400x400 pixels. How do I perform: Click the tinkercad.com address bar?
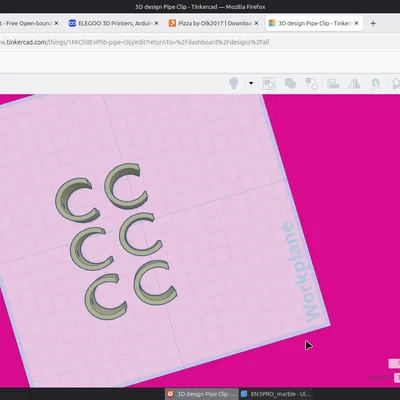[134, 42]
